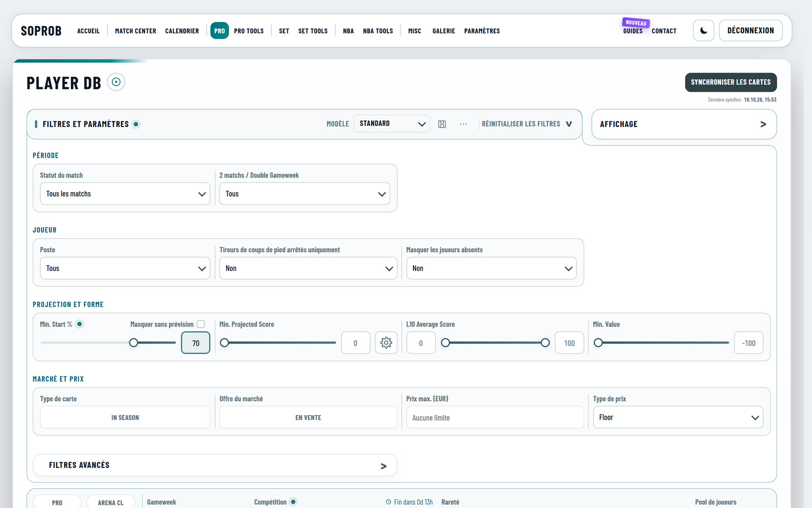Click info dot next to Filtres et Paramètres
Screen dimensions: 812x508
136,124
